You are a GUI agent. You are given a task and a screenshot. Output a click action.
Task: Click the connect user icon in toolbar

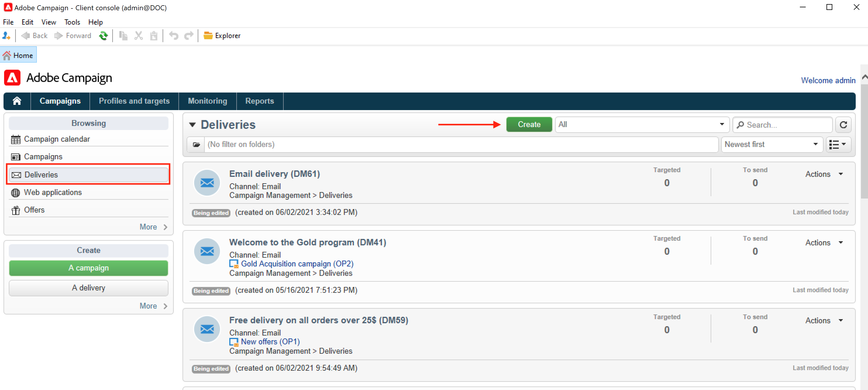point(6,35)
